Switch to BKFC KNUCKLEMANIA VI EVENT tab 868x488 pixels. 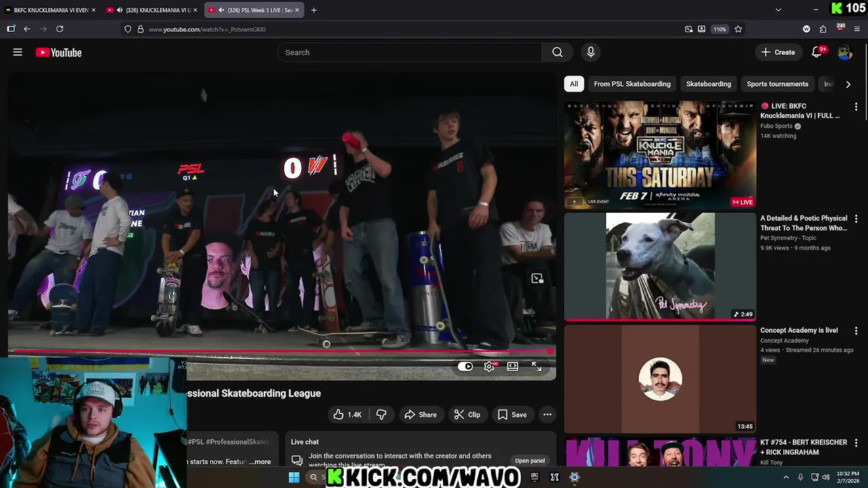pos(49,10)
